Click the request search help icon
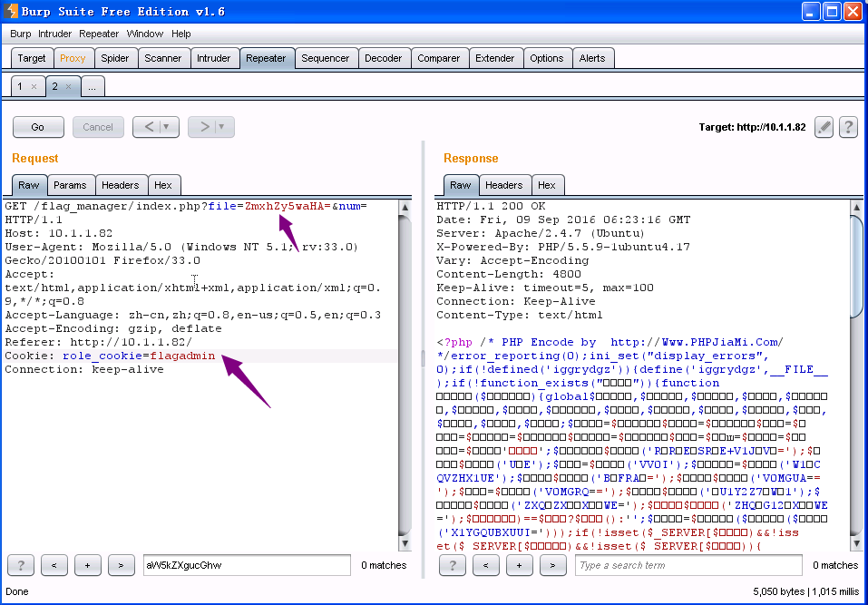Screen dimensions: 868x605 21,565
